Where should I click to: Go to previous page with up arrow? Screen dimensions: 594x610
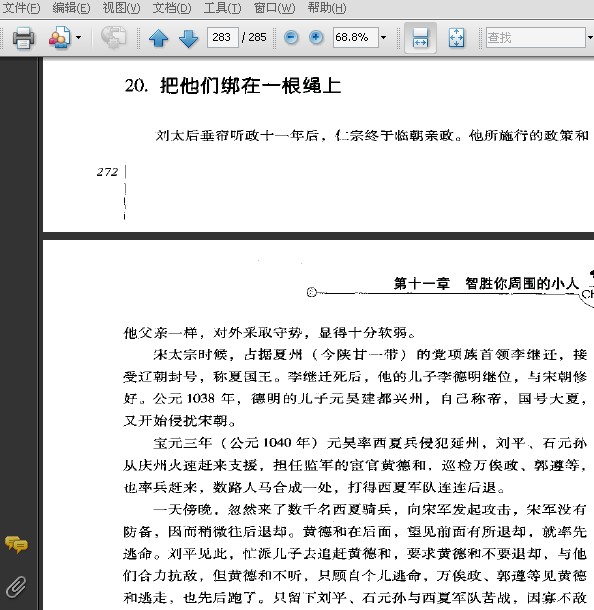(158, 38)
